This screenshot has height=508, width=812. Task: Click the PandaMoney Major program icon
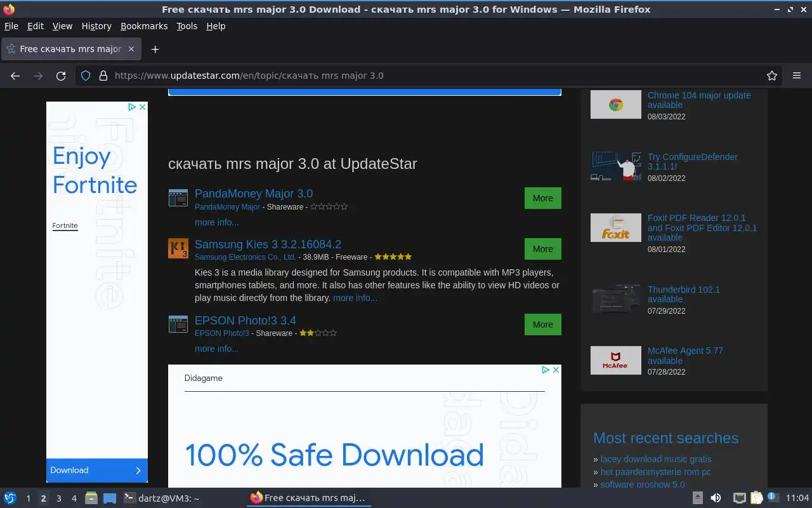point(178,198)
